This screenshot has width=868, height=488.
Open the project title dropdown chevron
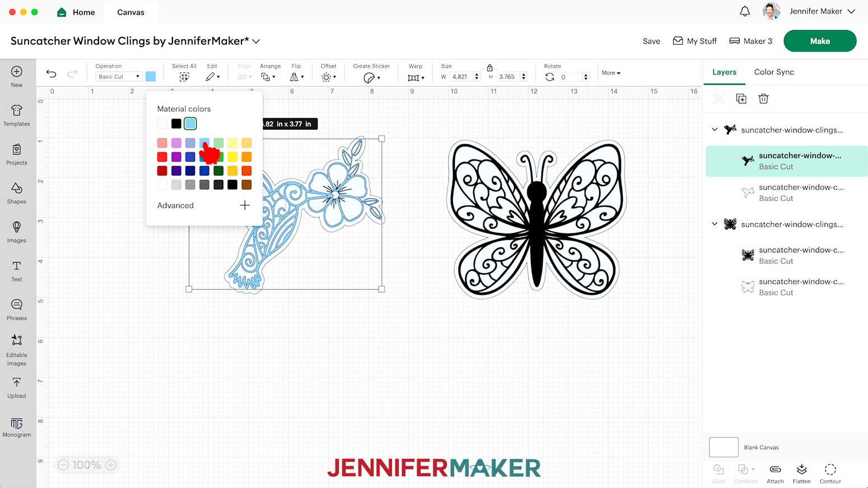(256, 41)
